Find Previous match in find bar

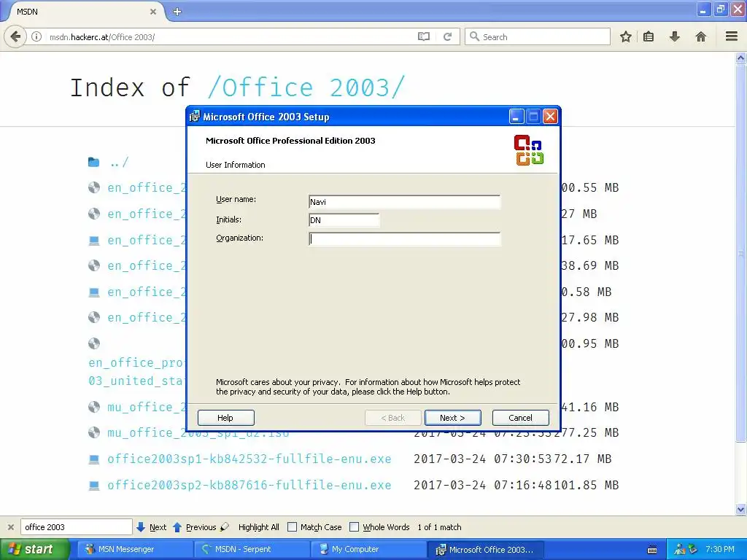tap(194, 527)
